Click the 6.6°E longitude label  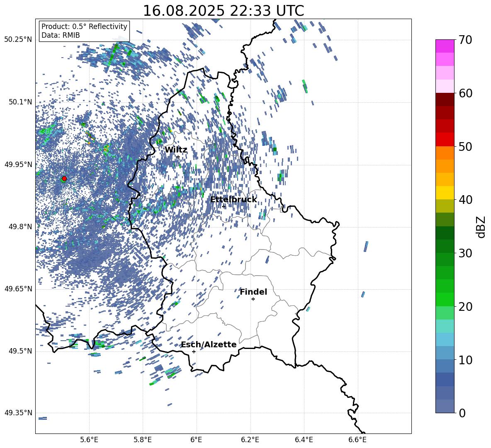pyautogui.click(x=357, y=440)
